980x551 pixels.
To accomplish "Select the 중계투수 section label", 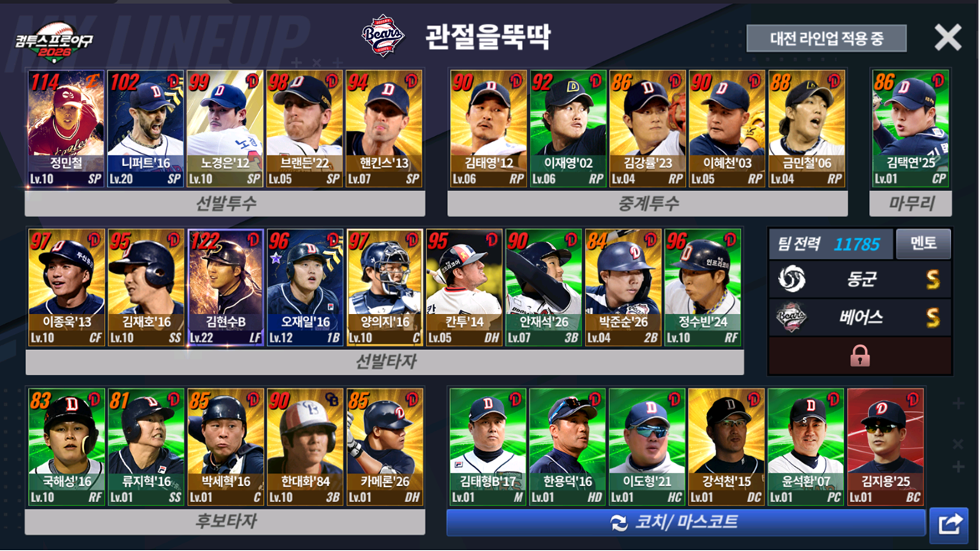I will tap(647, 203).
